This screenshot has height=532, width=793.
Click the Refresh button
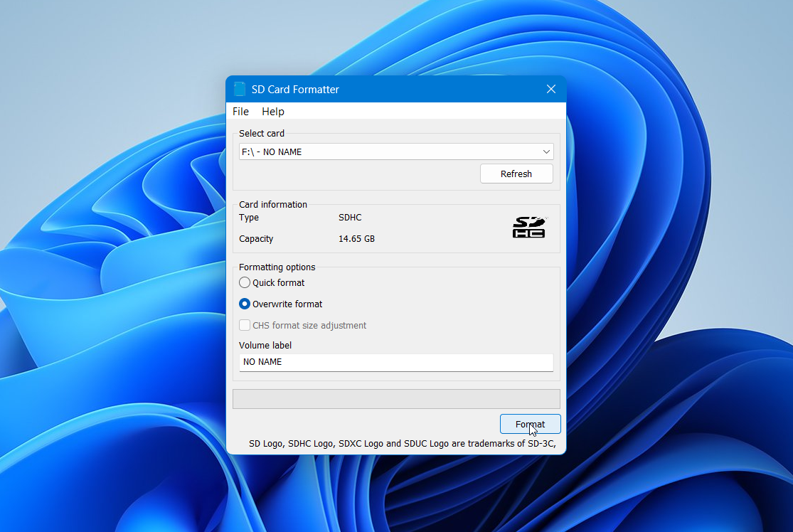516,174
